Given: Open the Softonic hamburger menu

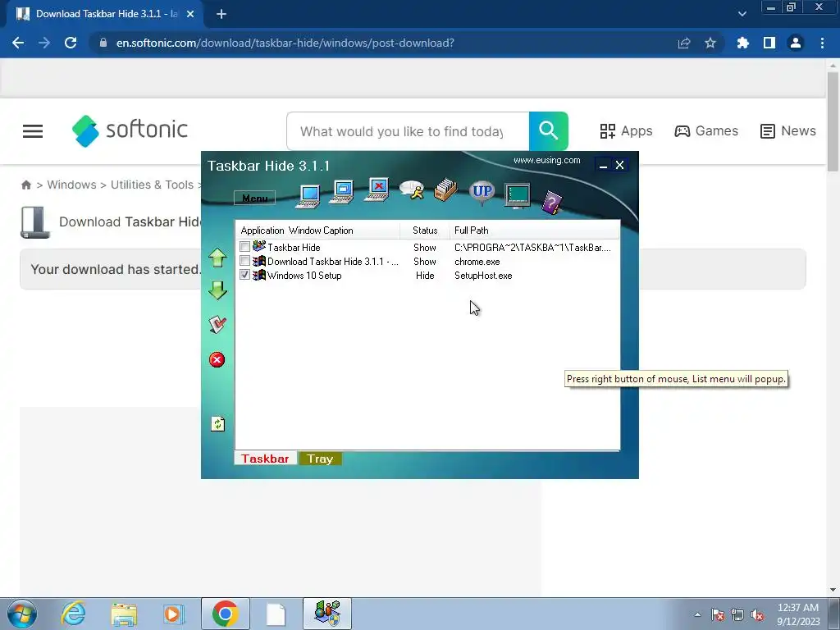Looking at the screenshot, I should [x=33, y=131].
